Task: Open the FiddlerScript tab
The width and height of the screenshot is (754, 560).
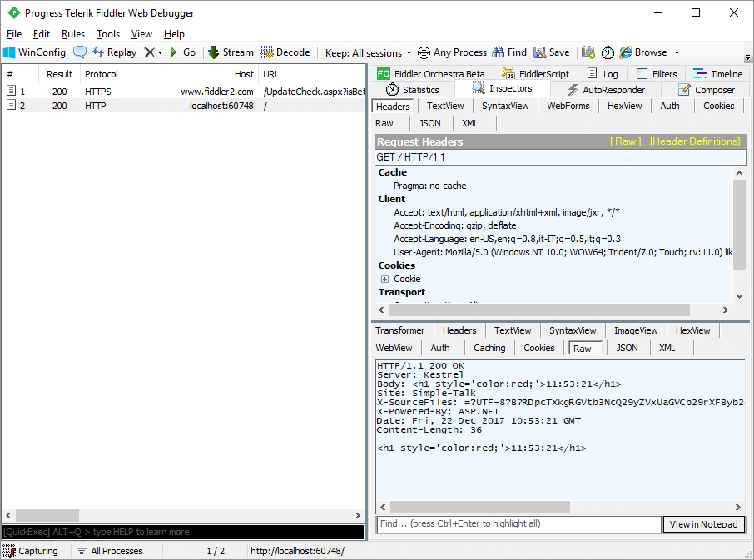Action: point(535,73)
